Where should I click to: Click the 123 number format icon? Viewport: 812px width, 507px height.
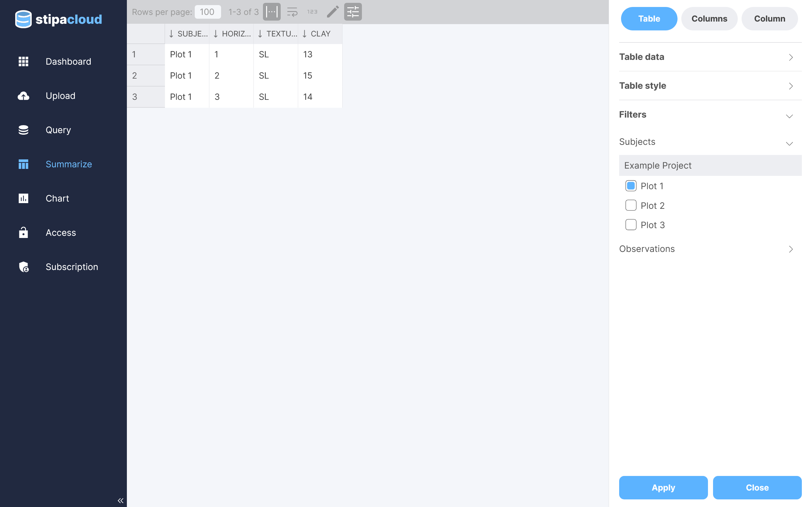312,12
